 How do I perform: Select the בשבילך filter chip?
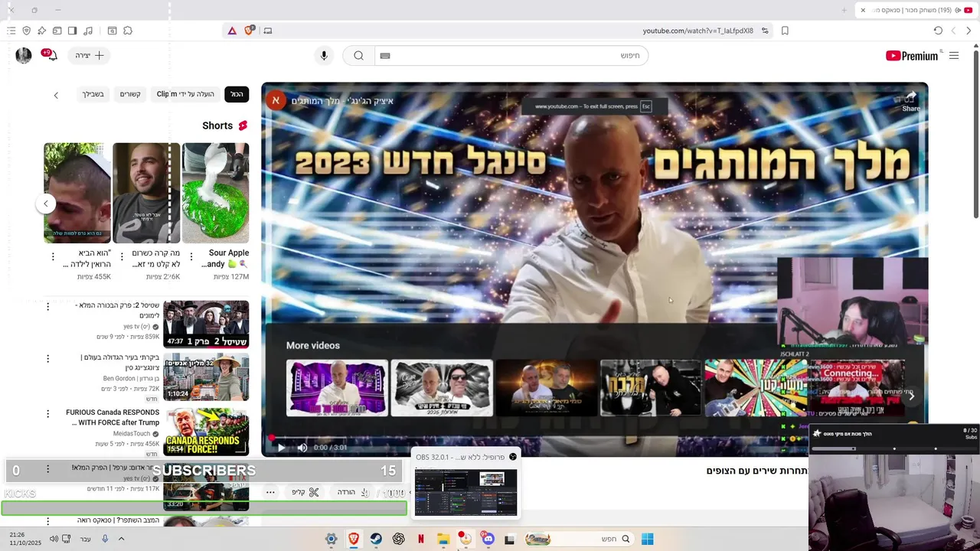[93, 94]
